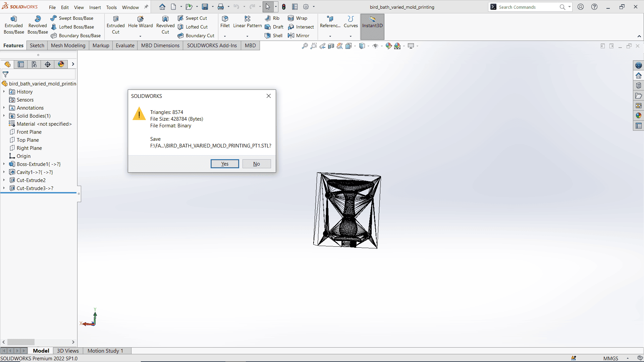Switch to the Sketch tab
Viewport: 644px width, 362px height.
point(37,46)
